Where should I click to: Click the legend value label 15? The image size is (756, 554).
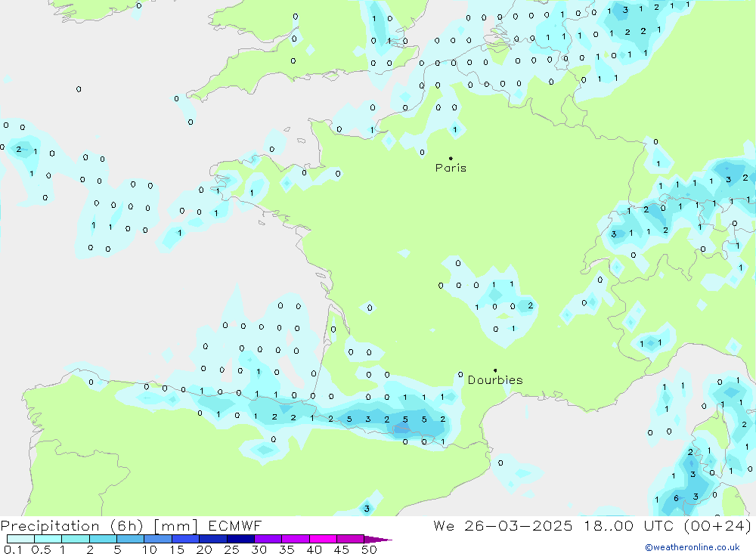click(177, 549)
